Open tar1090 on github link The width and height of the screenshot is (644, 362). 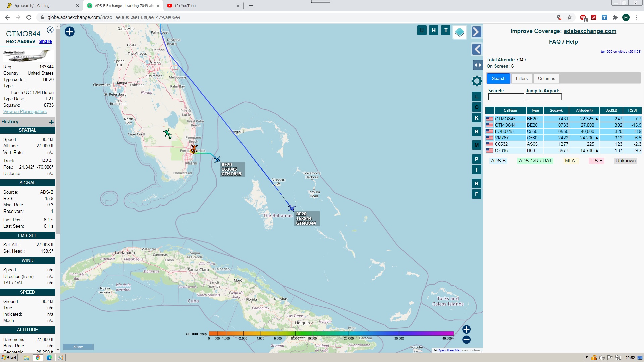tap(621, 52)
